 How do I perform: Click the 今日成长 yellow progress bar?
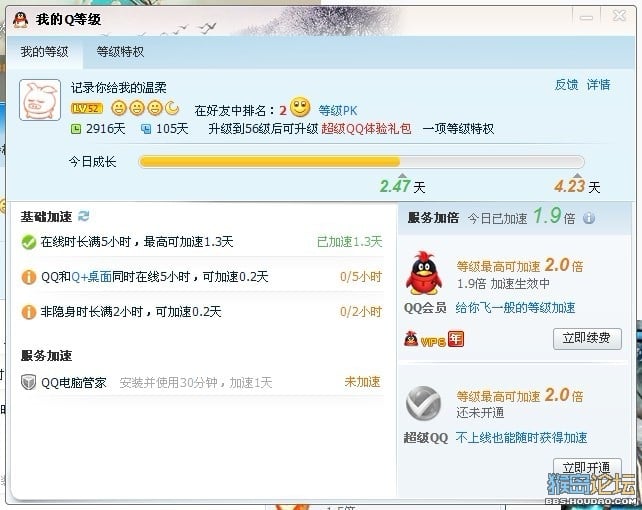(361, 162)
